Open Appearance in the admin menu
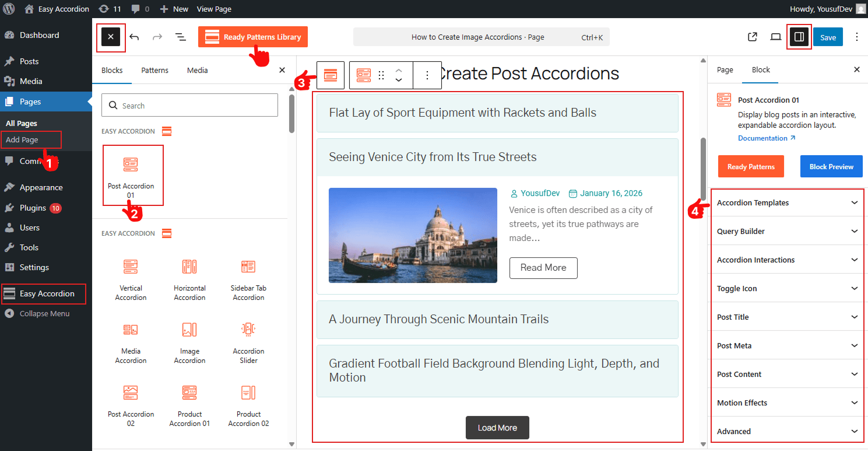The height and width of the screenshot is (451, 868). (x=46, y=187)
